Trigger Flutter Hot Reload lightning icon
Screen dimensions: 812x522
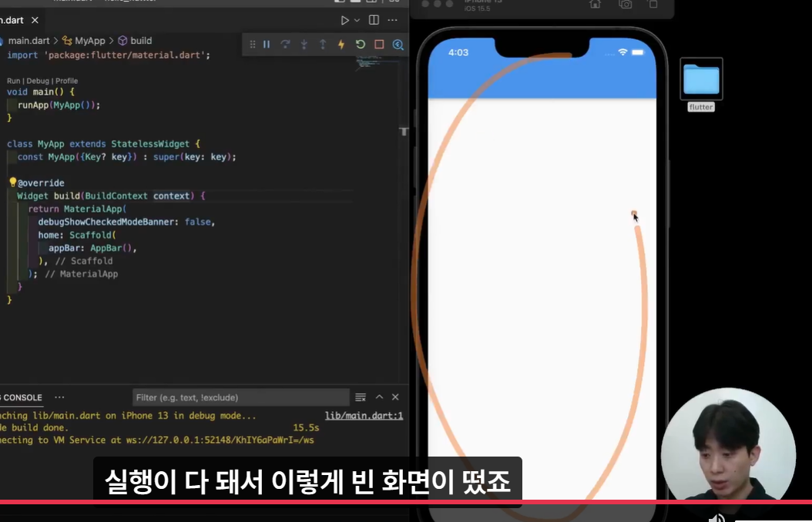[x=341, y=45]
